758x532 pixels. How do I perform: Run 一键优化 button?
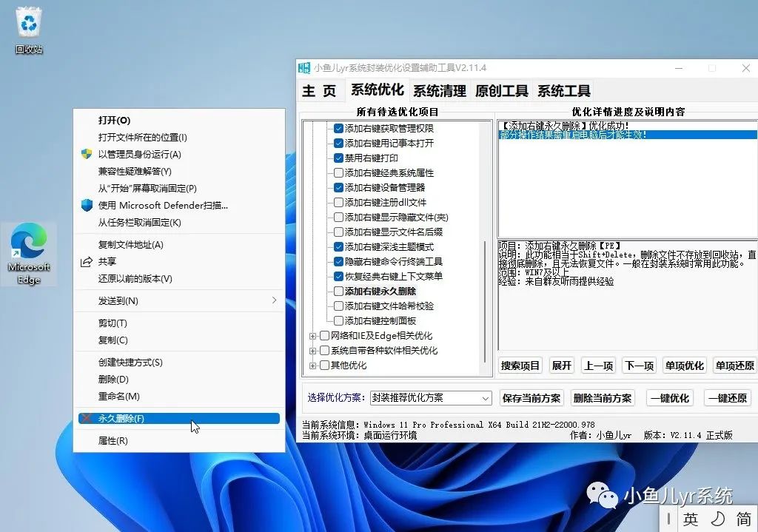coord(669,398)
